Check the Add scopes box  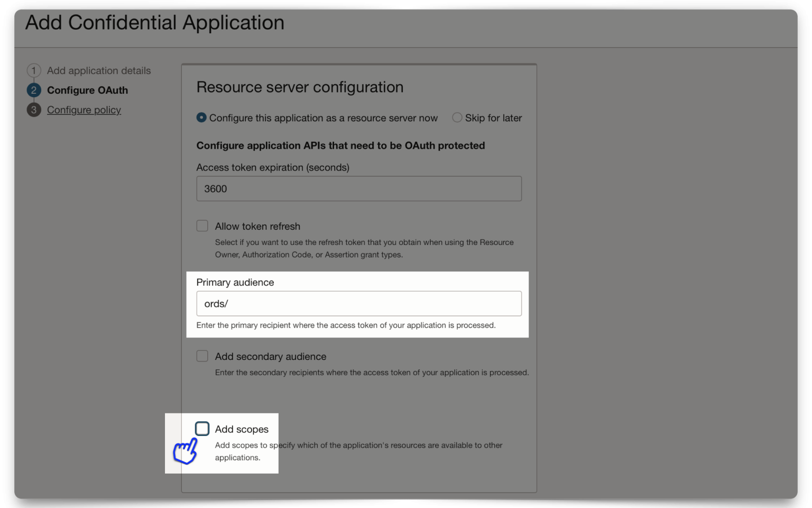click(202, 429)
